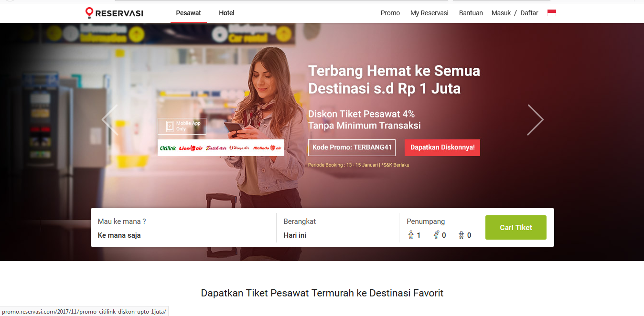Go to previous banner slide arrow
This screenshot has width=644, height=316.
point(109,120)
